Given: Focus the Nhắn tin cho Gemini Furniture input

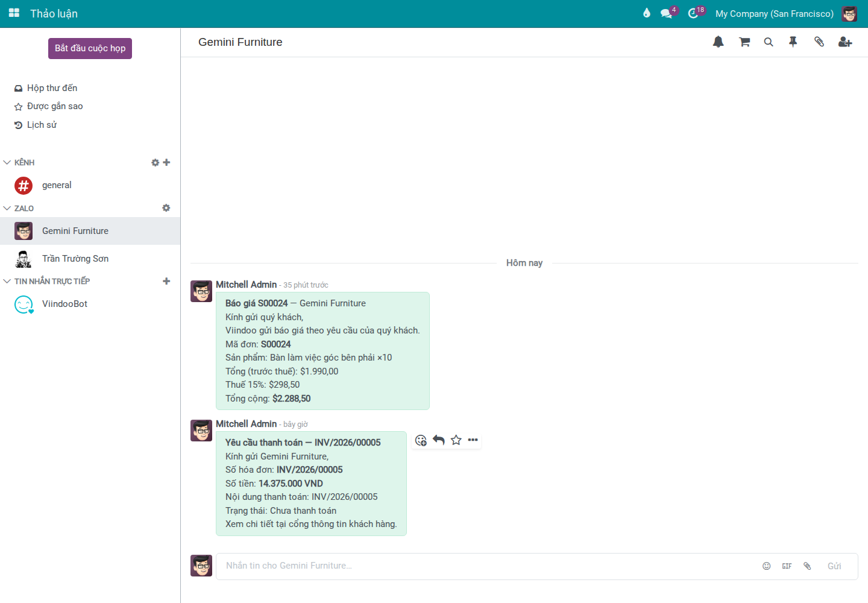Looking at the screenshot, I should click(x=486, y=566).
